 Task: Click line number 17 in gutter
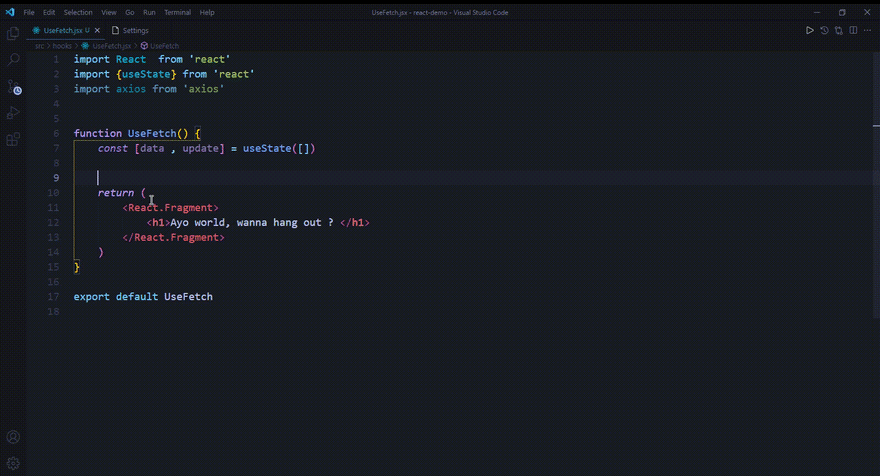[53, 297]
